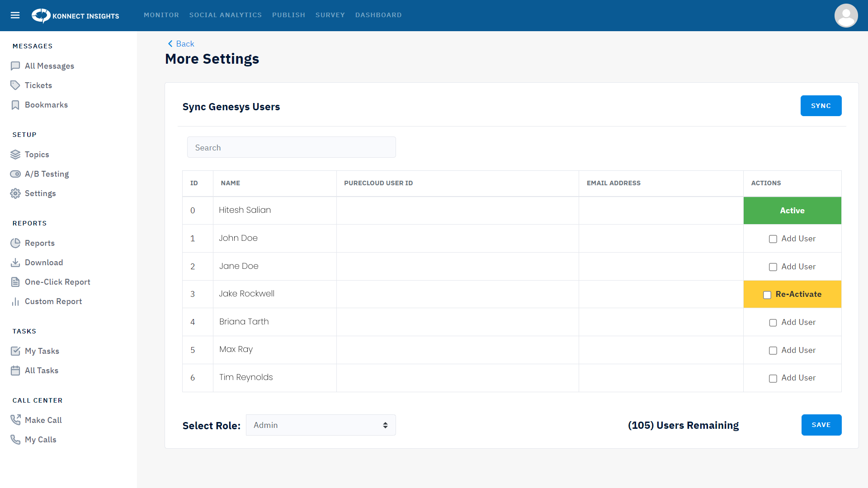The width and height of the screenshot is (868, 488).
Task: Open One-Click Report in sidebar
Action: [x=57, y=282]
